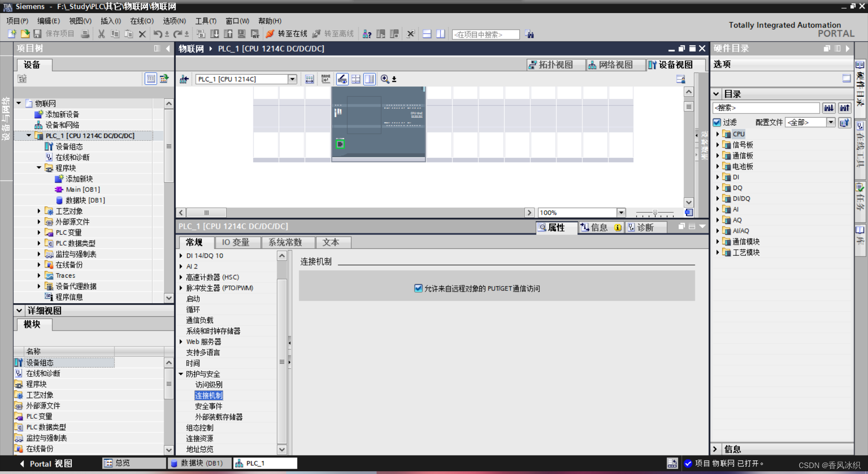Split editor space vertically icon
868x474 pixels.
(x=440, y=34)
